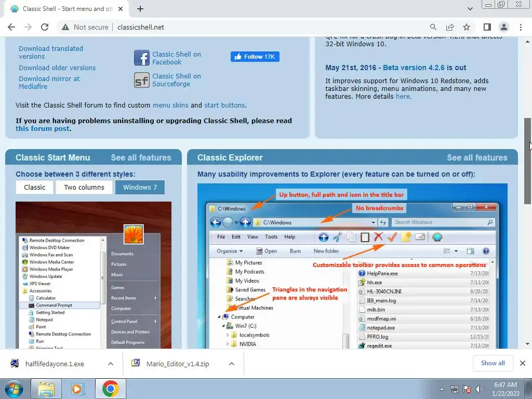Click the Sourceforge sf logo icon
Viewport: 532px width, 399px height.
coord(141,80)
